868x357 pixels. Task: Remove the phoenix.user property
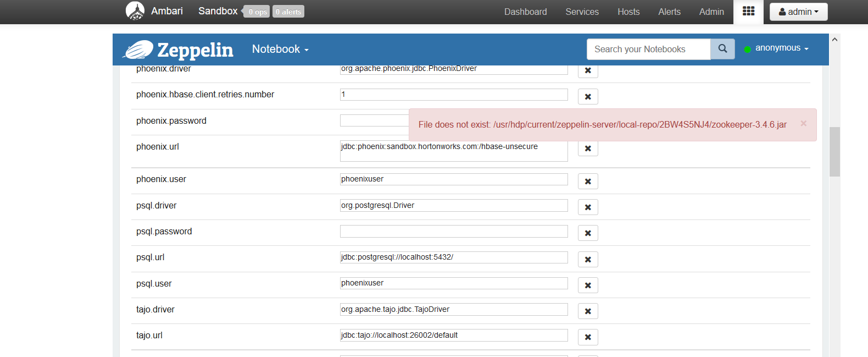pyautogui.click(x=588, y=182)
